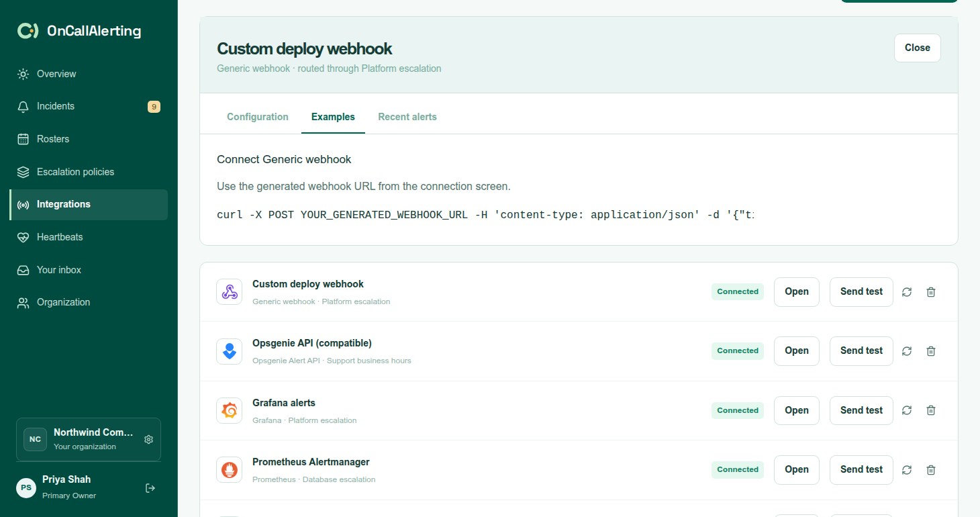
Task: Click the logout icon next to Priya Shah
Action: coord(150,488)
